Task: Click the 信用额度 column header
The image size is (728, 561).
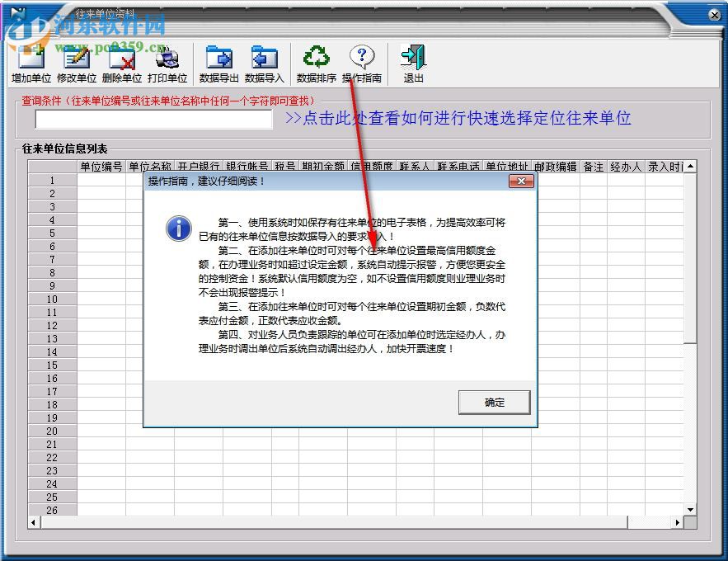Action: pos(371,165)
